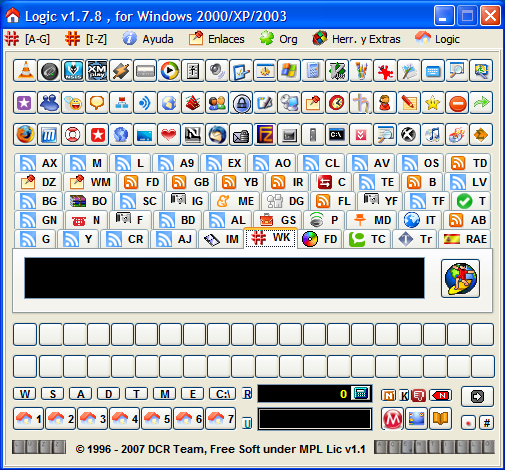Select the RAE tab
The width and height of the screenshot is (505, 470).
(x=465, y=239)
